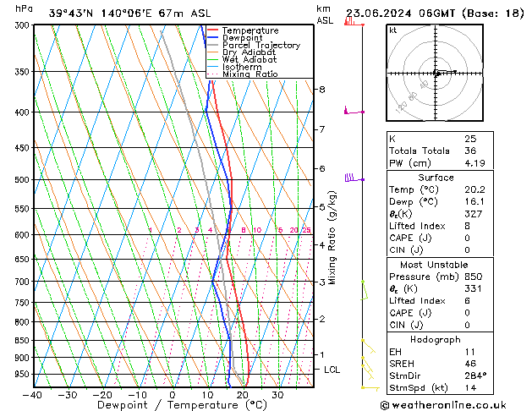
Task: Click the 'Hodograph' section heading
Action: (x=436, y=340)
